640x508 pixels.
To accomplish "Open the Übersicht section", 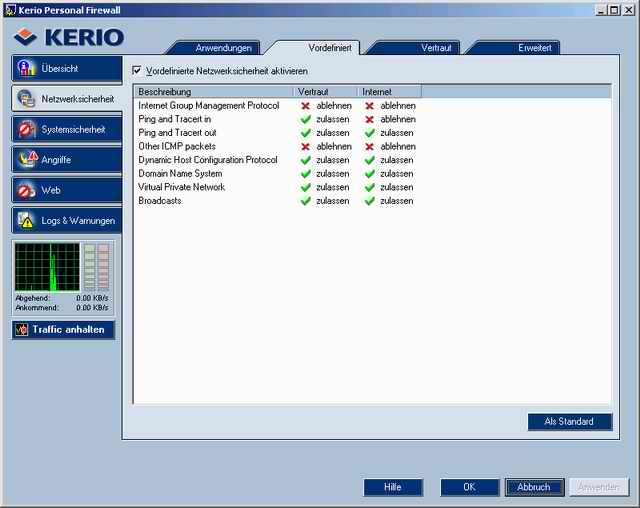I will pyautogui.click(x=67, y=69).
